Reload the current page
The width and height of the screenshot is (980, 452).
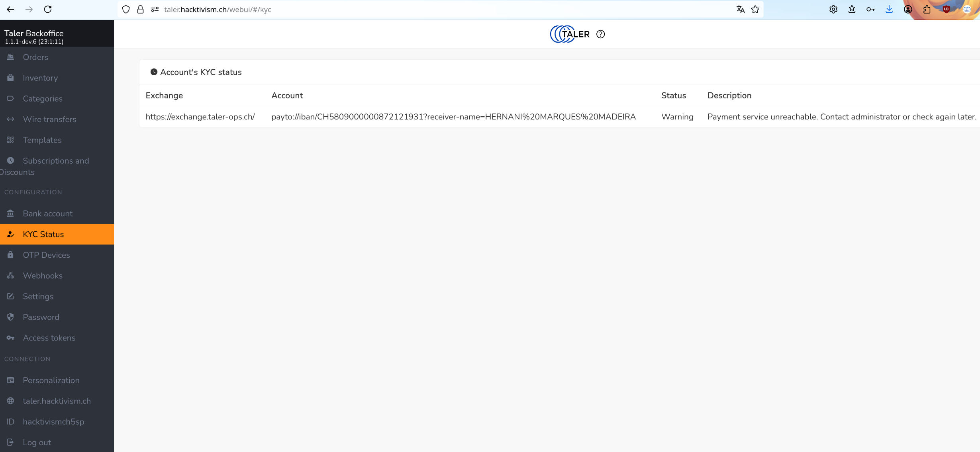48,9
